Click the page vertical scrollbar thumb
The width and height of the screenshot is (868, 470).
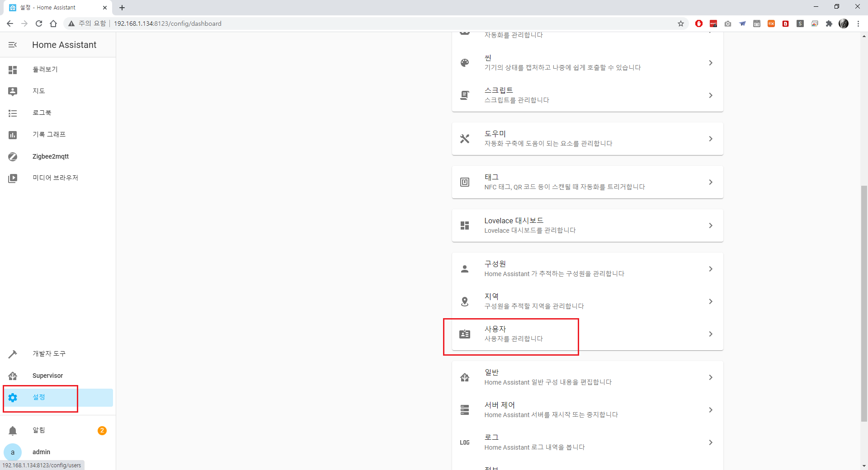tap(864, 303)
